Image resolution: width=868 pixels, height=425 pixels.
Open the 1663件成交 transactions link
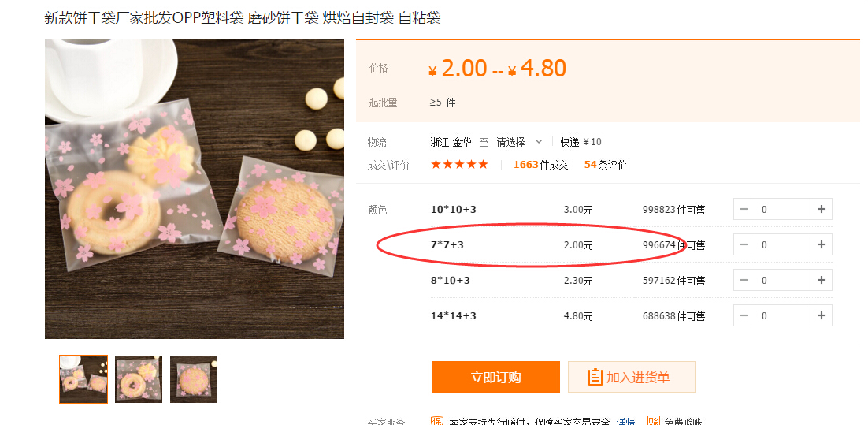[x=540, y=165]
